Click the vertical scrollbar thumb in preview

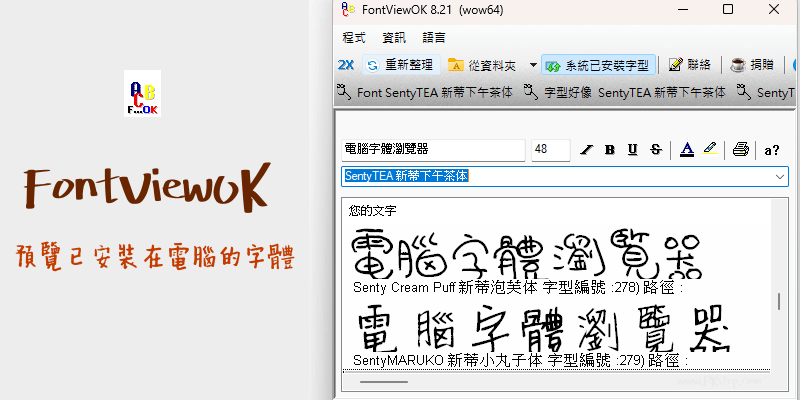[x=779, y=301]
